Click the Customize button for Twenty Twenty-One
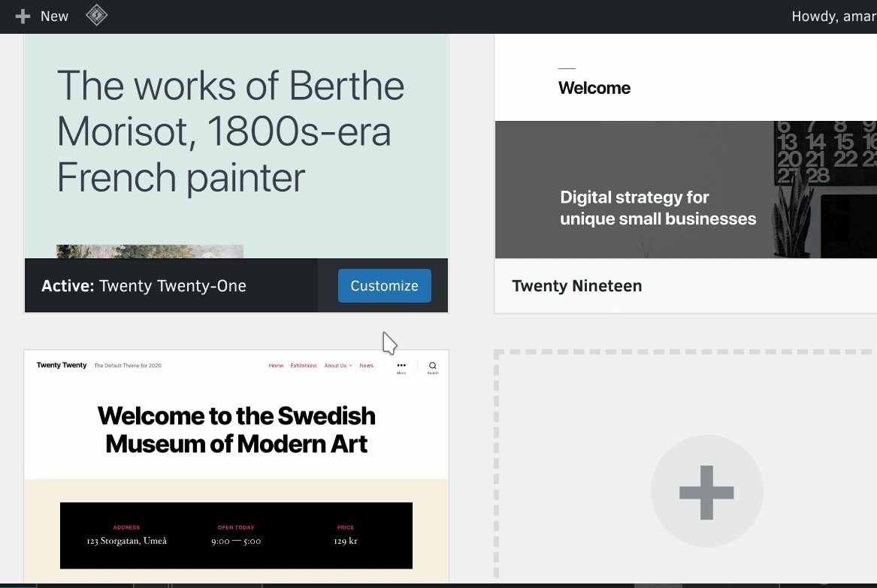 pos(384,285)
